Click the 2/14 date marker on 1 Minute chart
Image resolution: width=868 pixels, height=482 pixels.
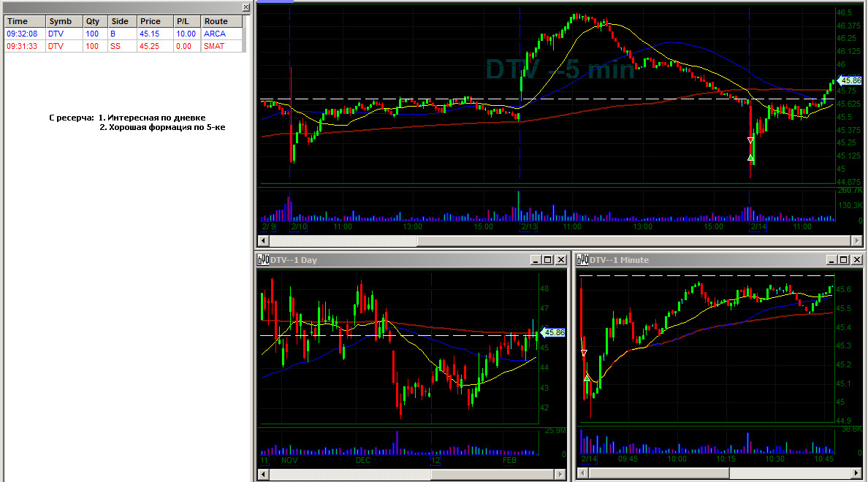[x=589, y=459]
